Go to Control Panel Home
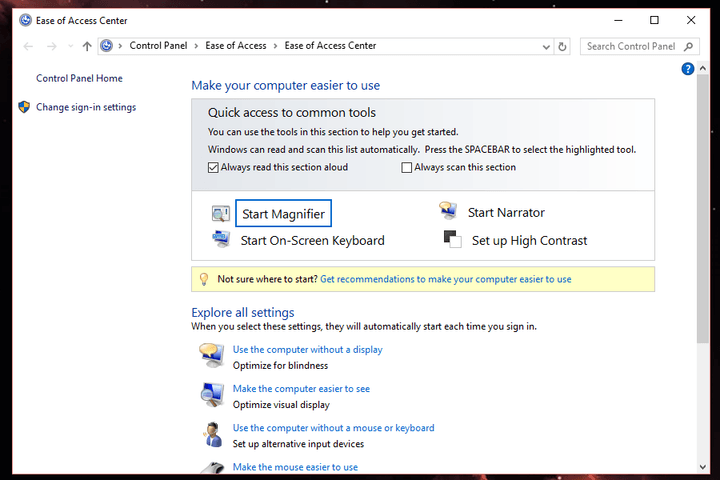Screen dimensions: 720x480 click(x=79, y=79)
